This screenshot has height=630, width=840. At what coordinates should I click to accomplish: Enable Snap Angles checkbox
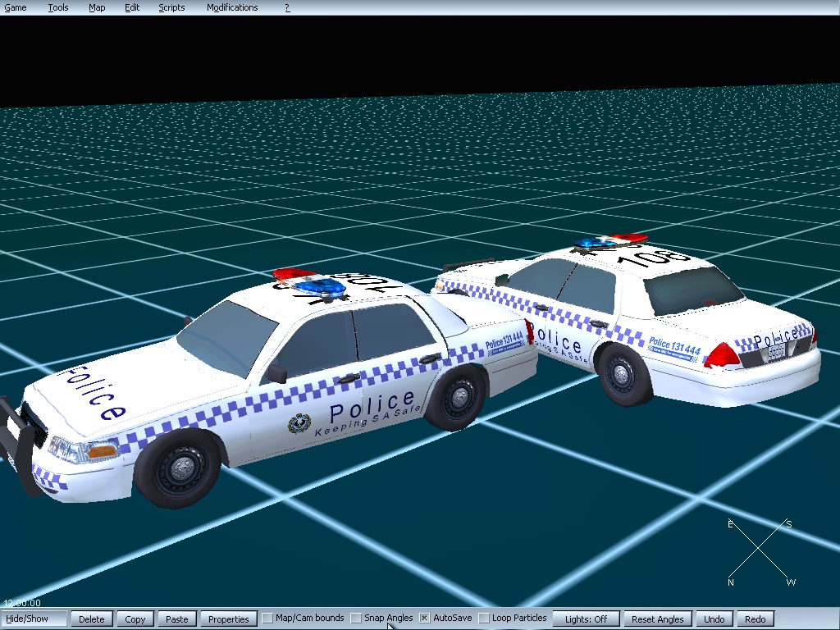[356, 619]
